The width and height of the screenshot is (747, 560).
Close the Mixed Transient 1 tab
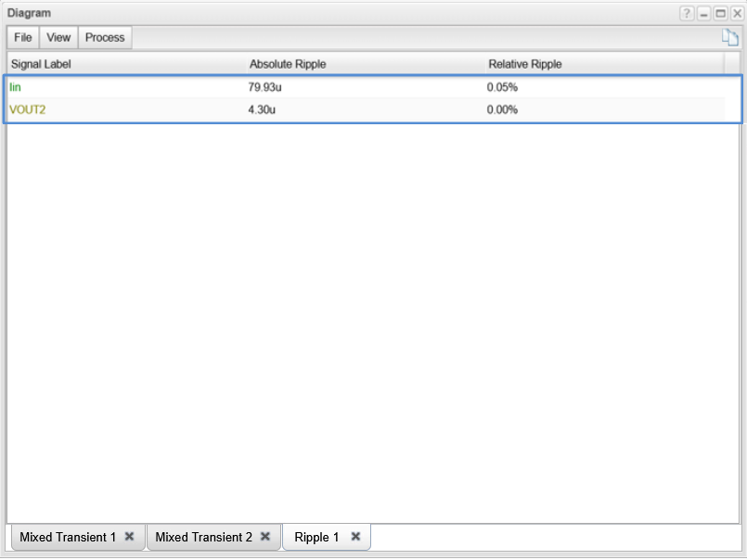click(130, 536)
